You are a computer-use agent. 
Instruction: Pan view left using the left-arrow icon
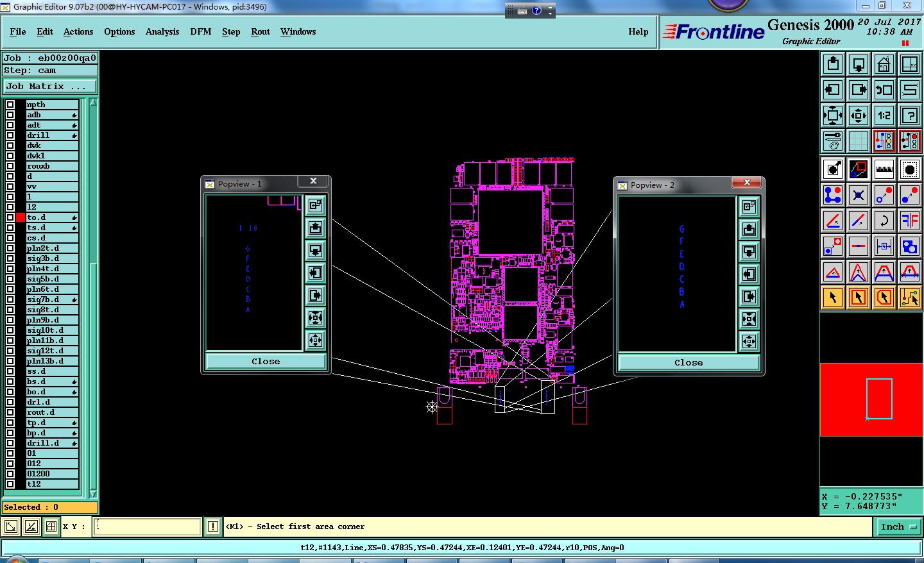pyautogui.click(x=833, y=90)
